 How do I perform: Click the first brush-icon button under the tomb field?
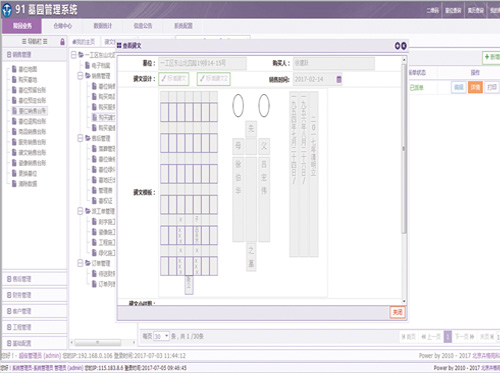174,79
